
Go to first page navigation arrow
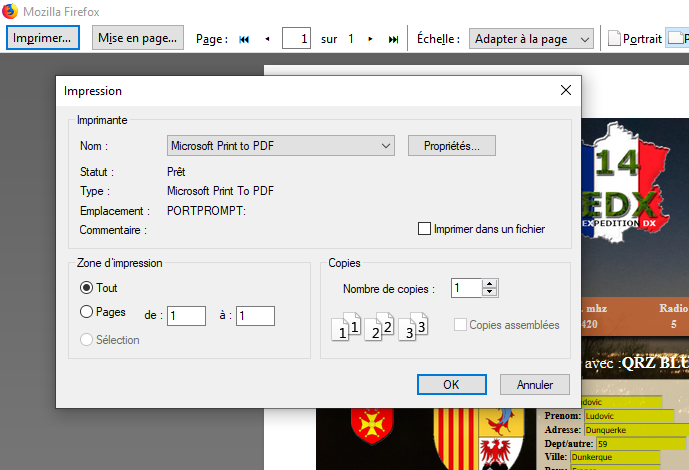(244, 39)
